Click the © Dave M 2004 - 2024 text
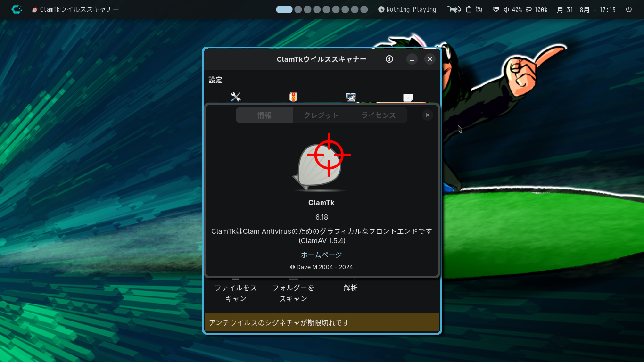 point(322,267)
